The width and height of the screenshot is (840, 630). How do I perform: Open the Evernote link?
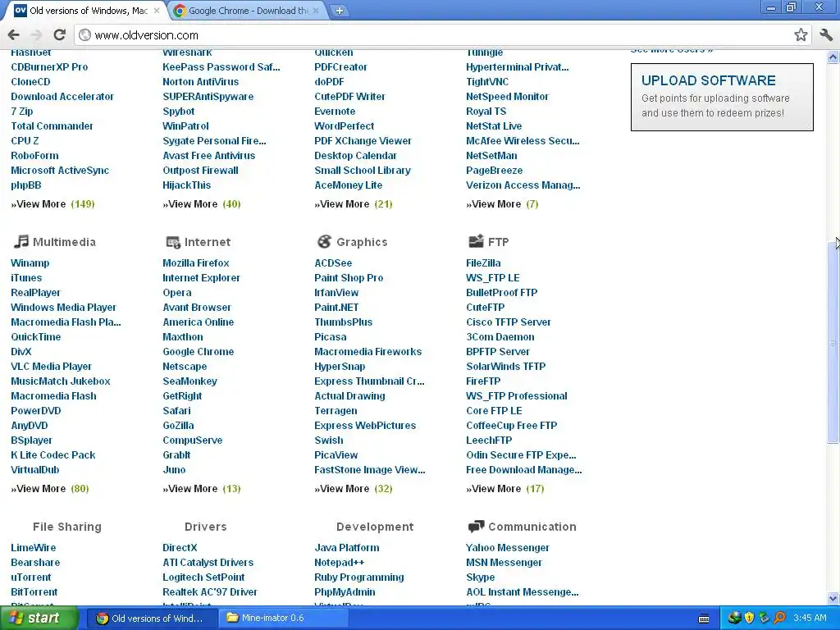pyautogui.click(x=335, y=112)
